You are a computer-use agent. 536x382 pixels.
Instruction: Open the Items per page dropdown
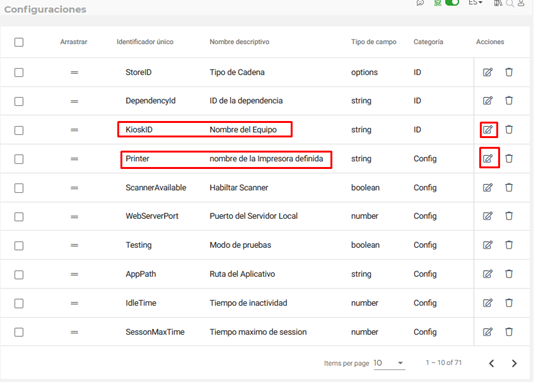click(x=389, y=363)
